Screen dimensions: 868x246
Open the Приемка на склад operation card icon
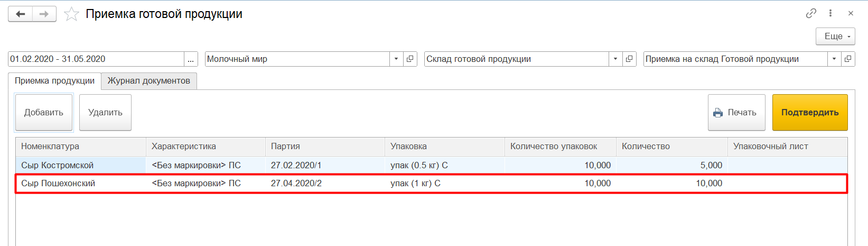pos(848,59)
